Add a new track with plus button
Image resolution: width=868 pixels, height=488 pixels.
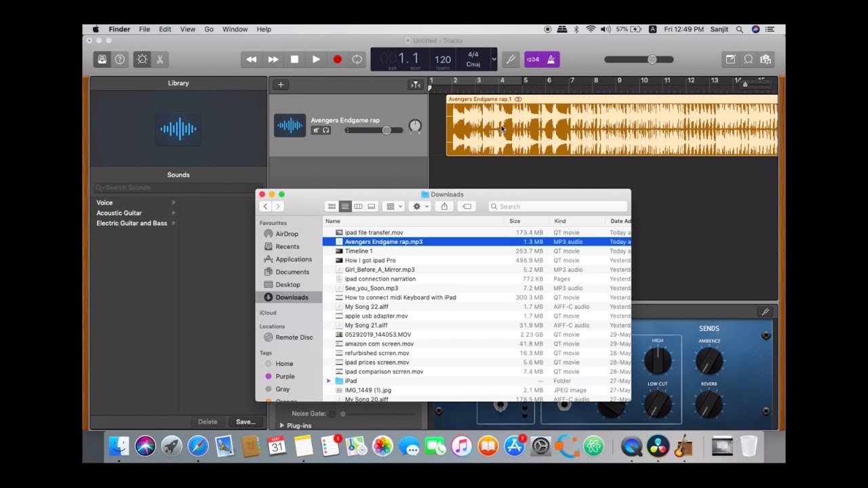281,85
